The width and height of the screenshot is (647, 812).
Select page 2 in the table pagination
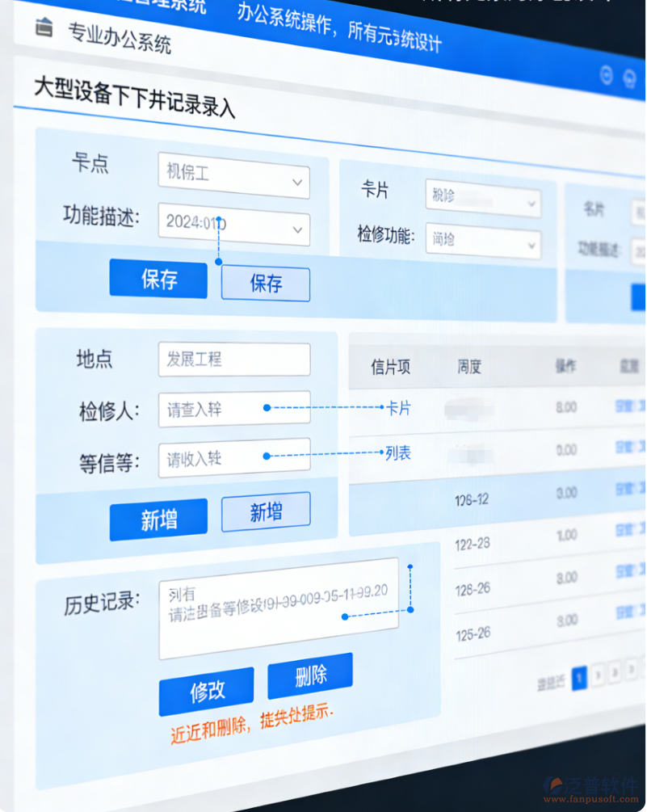coord(598,679)
